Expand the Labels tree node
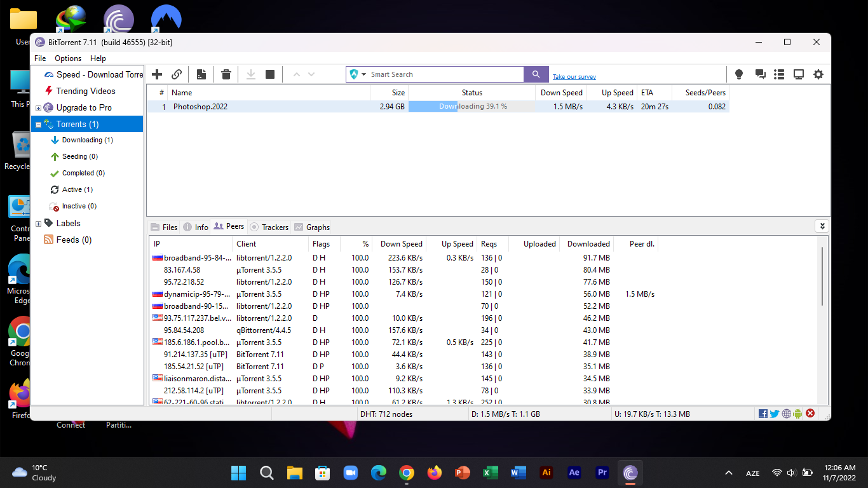The width and height of the screenshot is (868, 488). point(38,224)
